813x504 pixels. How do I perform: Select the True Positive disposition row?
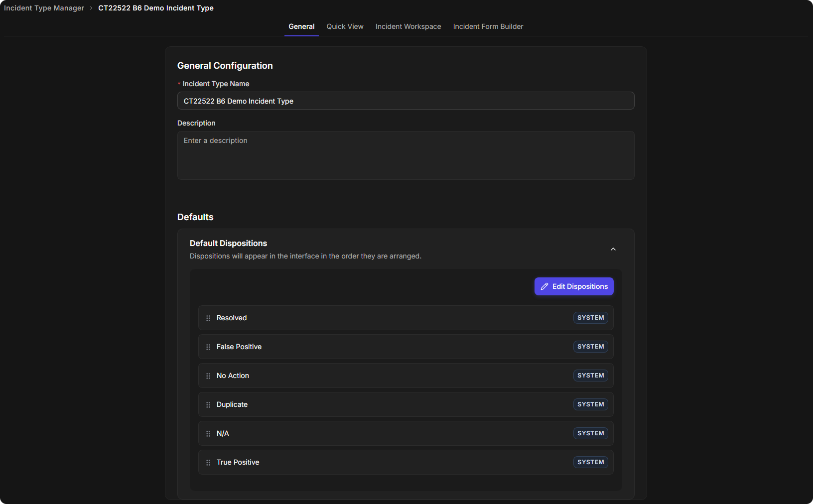coord(406,462)
